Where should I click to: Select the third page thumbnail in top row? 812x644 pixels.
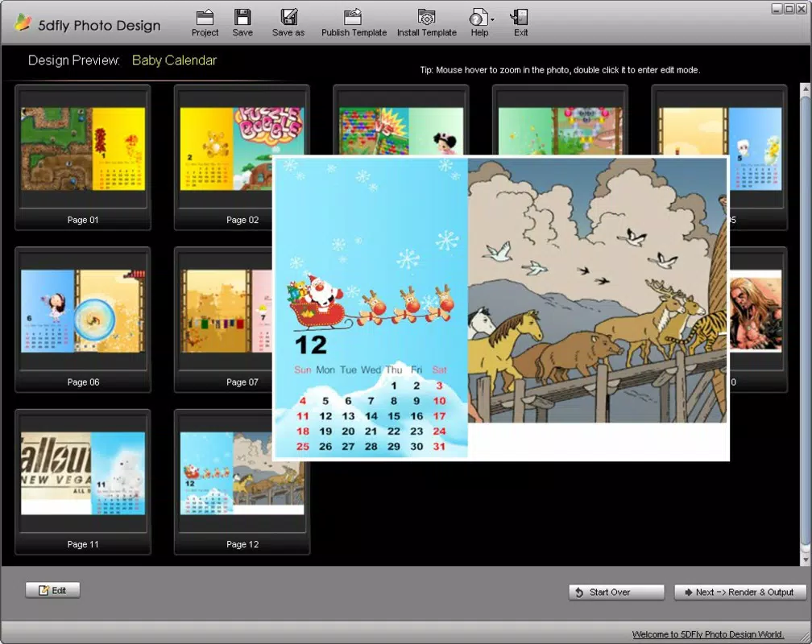401,130
